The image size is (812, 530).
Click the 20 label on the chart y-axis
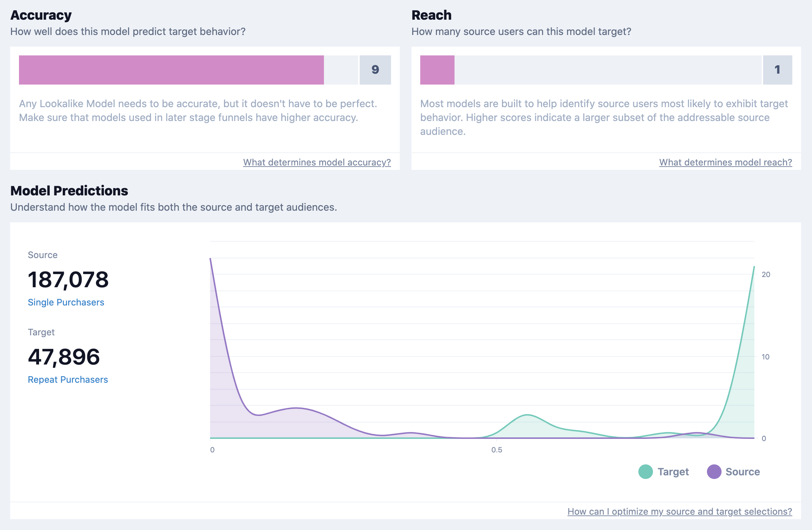point(766,274)
